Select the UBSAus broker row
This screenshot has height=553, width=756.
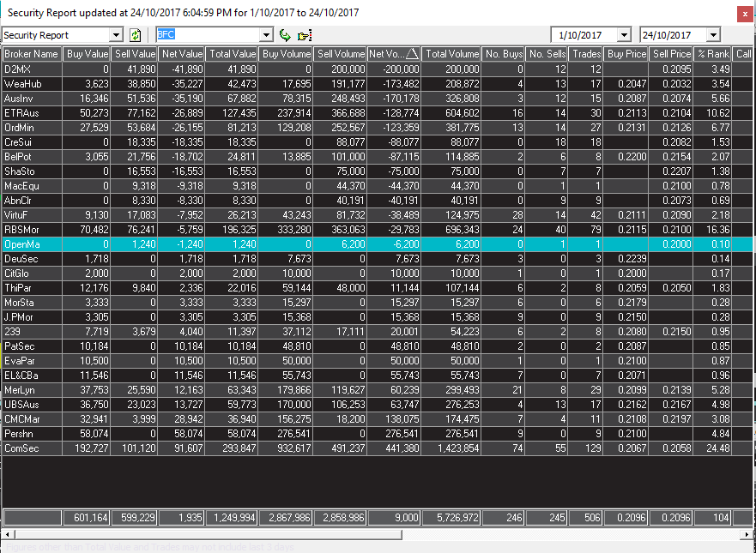(377, 404)
